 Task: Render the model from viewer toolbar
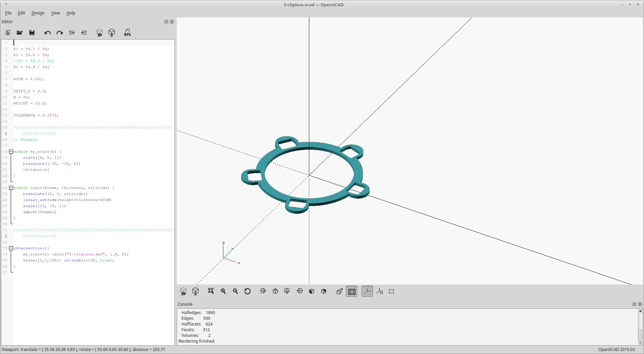click(196, 291)
